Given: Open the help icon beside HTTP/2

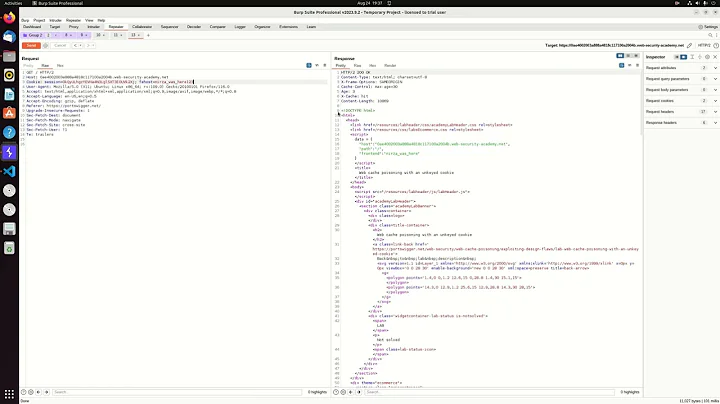Looking at the screenshot, I should coord(716,45).
